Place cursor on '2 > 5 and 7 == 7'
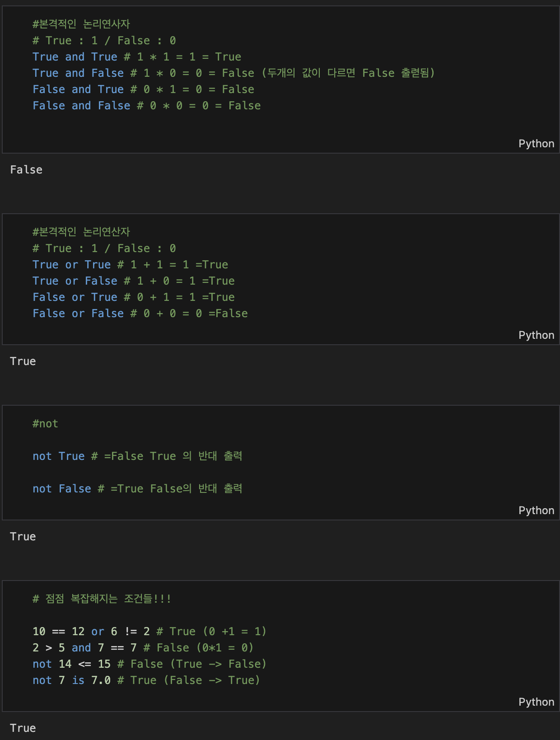Screen dimensions: 560x740 coord(143,648)
